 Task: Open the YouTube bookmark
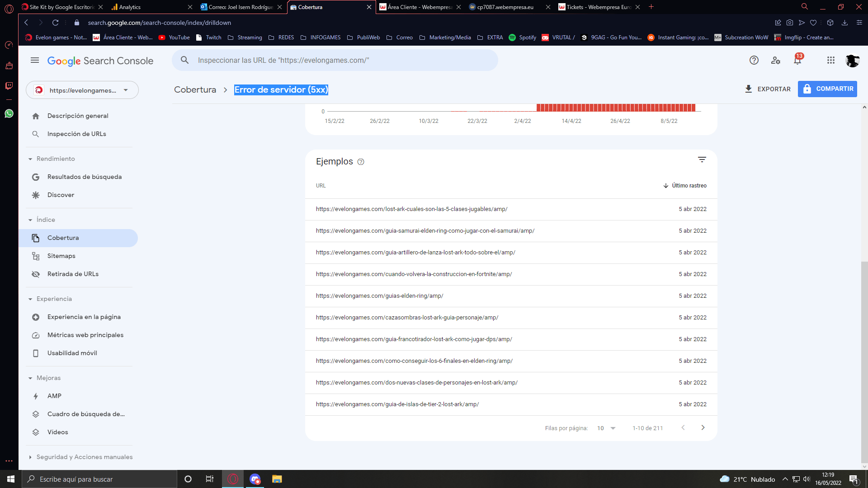coord(175,38)
